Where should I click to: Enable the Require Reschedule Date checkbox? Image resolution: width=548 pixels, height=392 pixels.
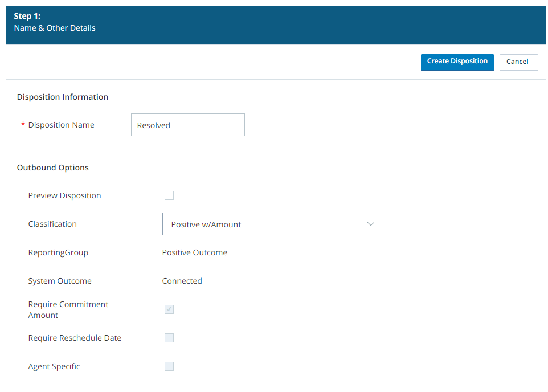(169, 337)
